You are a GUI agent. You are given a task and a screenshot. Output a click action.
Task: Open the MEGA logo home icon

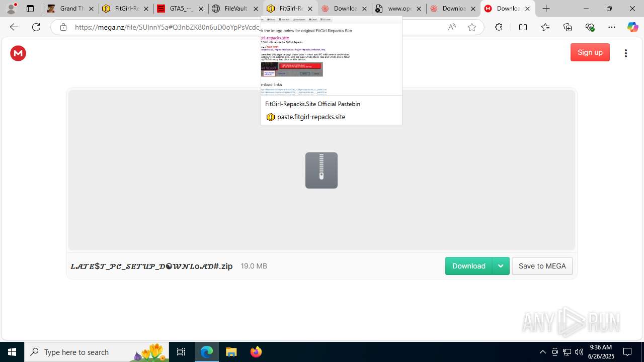pos(18,53)
